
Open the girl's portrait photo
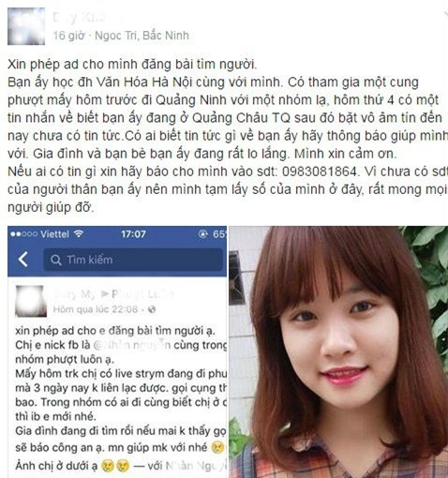pos(338,351)
